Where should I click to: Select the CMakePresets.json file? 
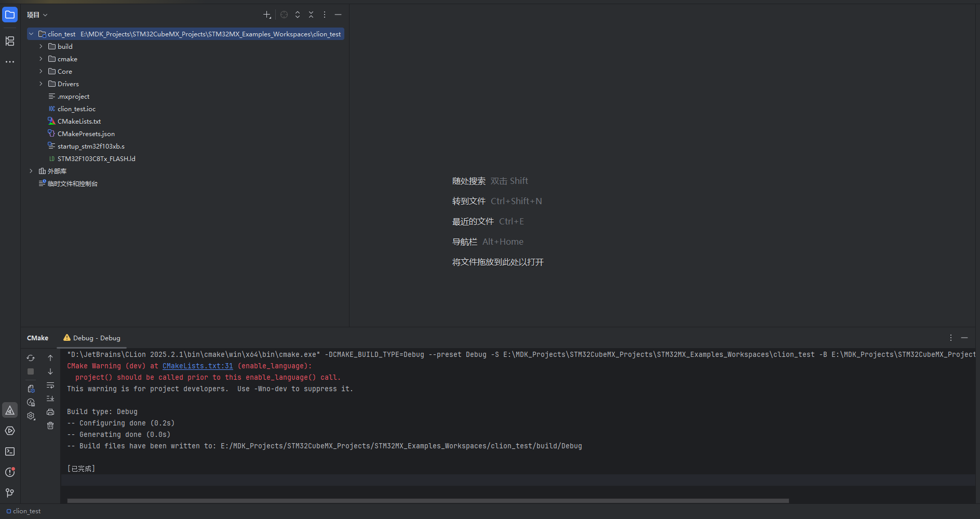[86, 134]
